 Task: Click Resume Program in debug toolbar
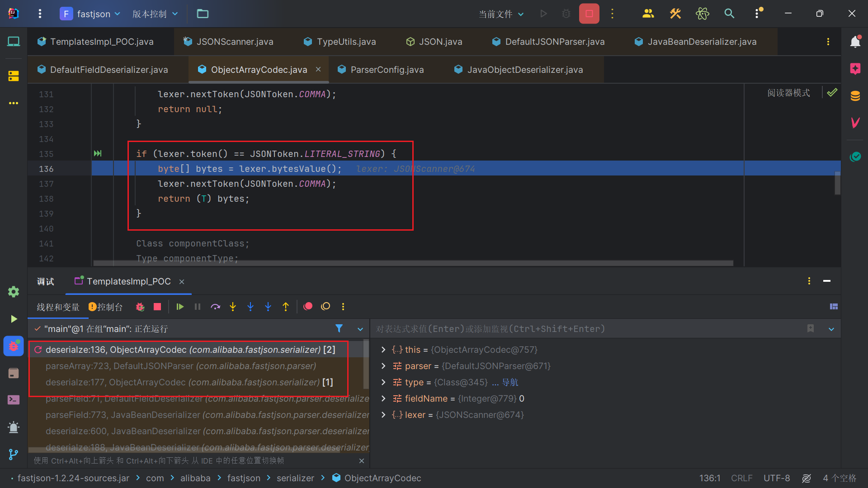[x=180, y=307]
